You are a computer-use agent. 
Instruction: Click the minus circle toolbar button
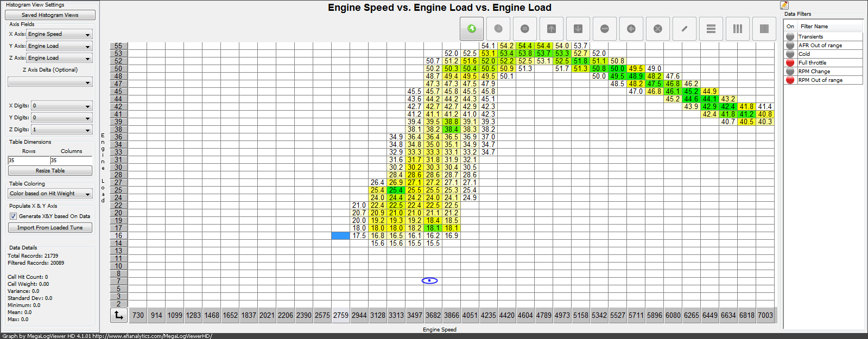pyautogui.click(x=604, y=29)
